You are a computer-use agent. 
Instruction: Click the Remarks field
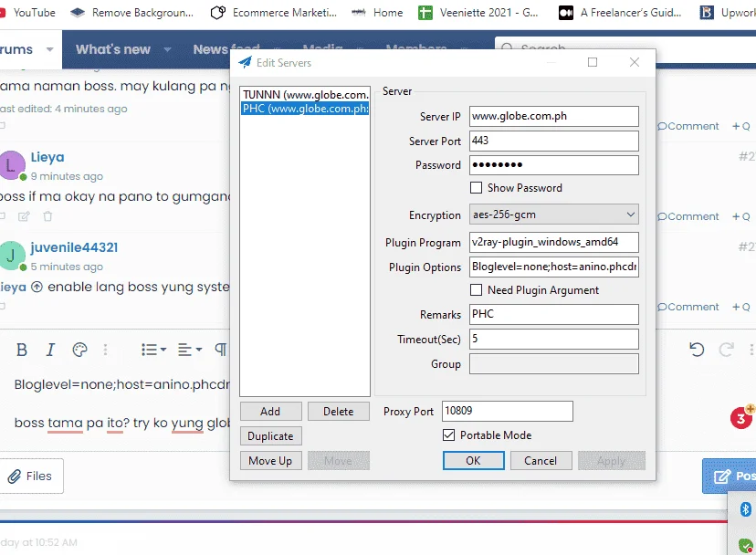pyautogui.click(x=554, y=314)
